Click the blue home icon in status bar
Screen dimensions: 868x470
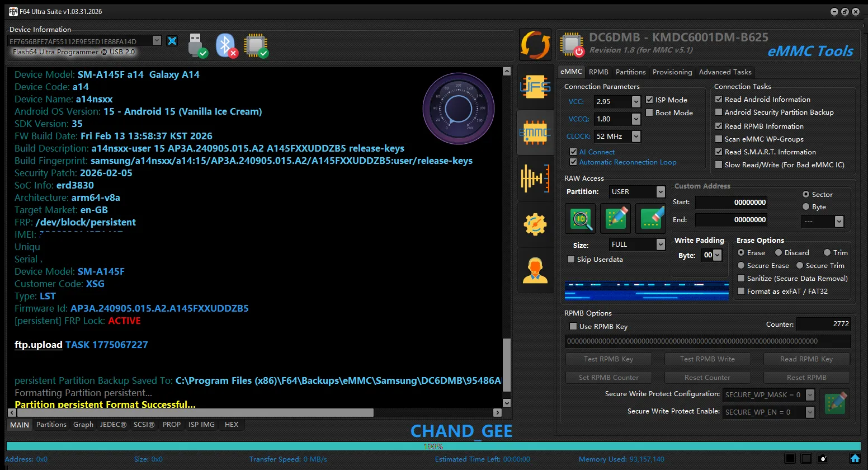(855, 458)
